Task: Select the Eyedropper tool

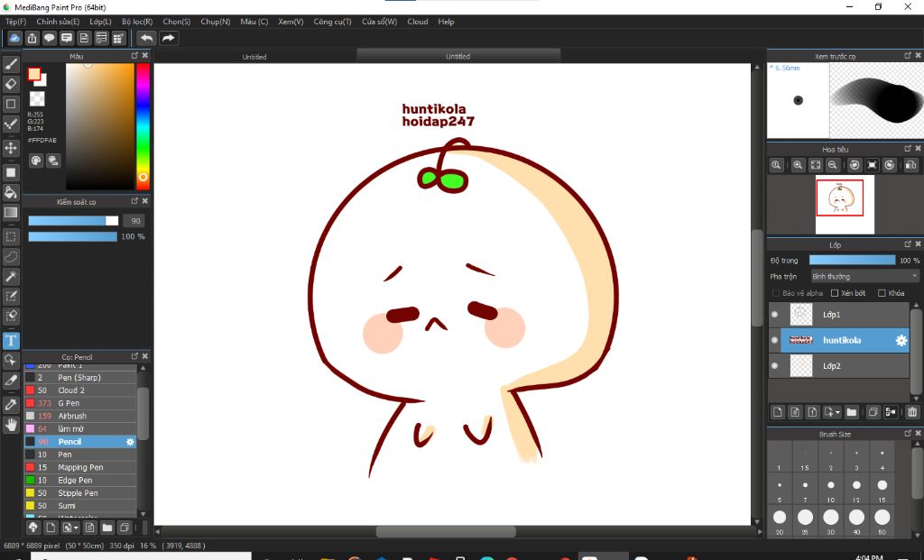Action: [11, 405]
